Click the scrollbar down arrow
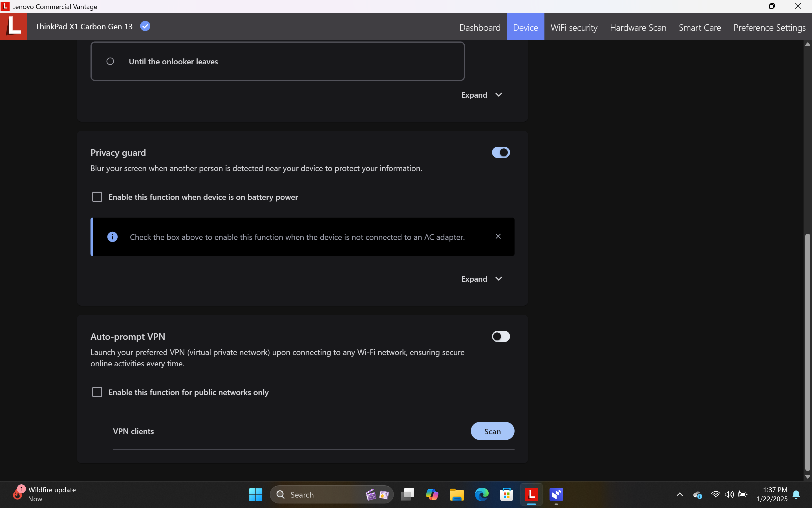Screen dimensions: 812x508 [808, 476]
